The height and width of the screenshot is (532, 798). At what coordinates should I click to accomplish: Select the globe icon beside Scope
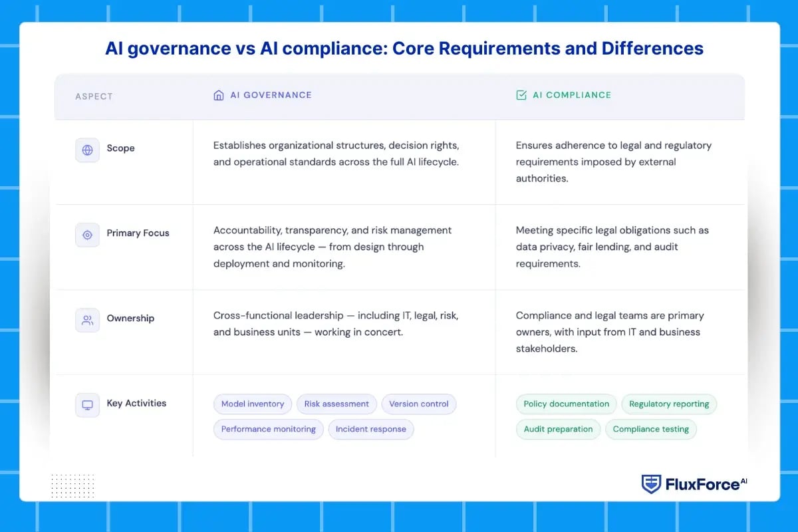point(87,150)
